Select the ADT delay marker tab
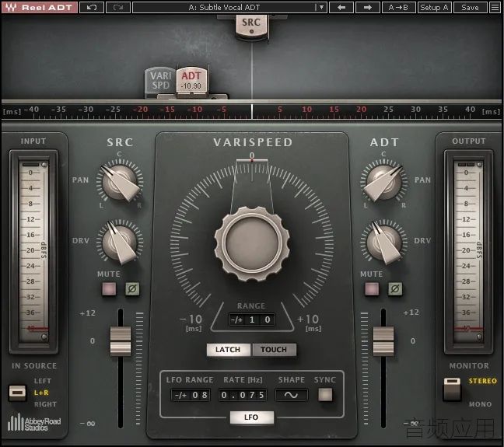Image resolution: width=504 pixels, height=447 pixels. tap(191, 80)
